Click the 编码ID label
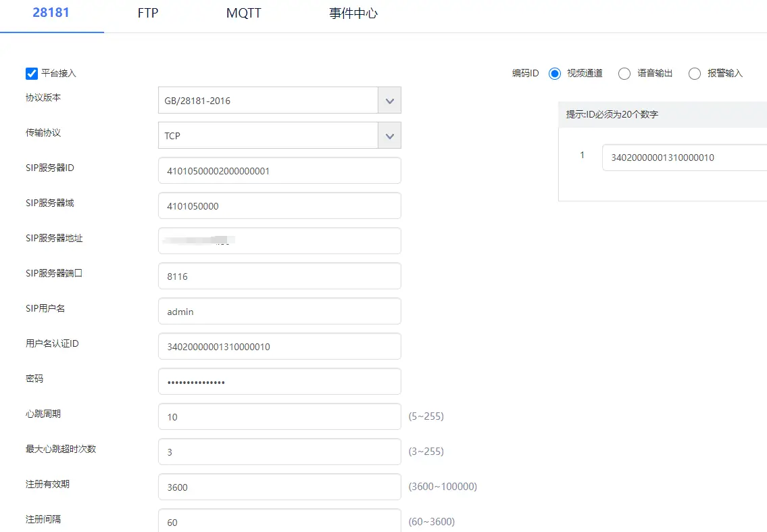767x532 pixels. click(525, 74)
